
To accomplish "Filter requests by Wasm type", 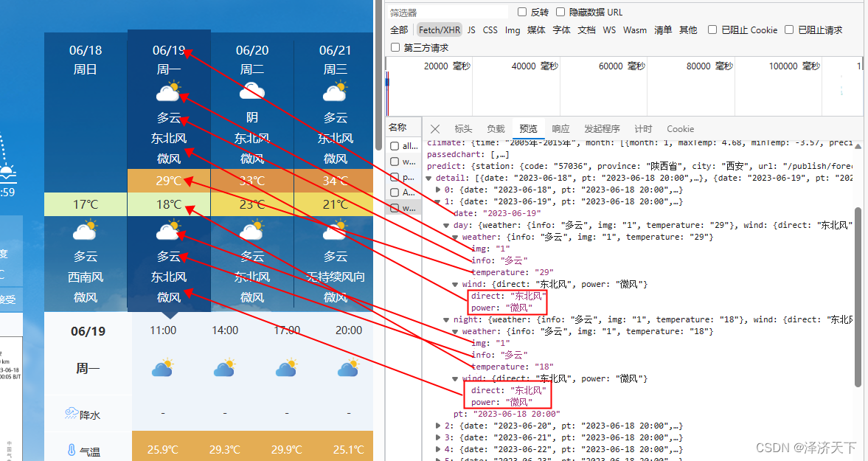I will click(x=635, y=30).
